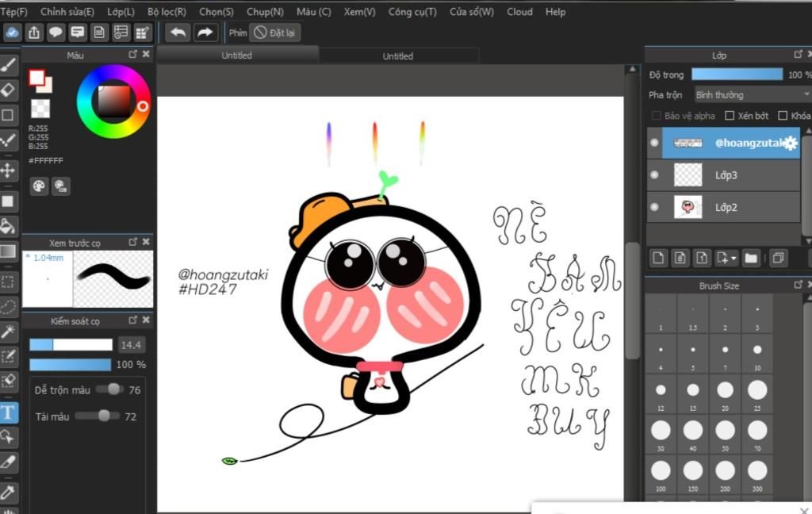Select the Gradient tool
This screenshot has width=812, height=514.
tap(8, 251)
